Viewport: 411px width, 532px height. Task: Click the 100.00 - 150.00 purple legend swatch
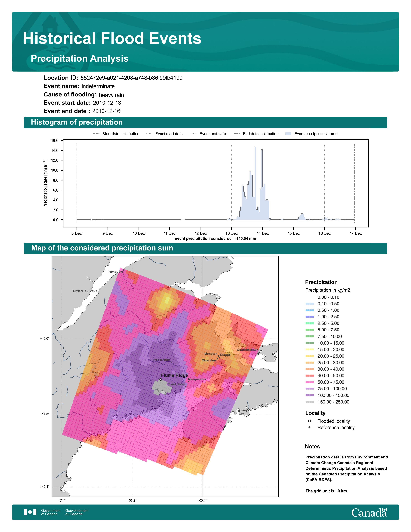coord(309,395)
